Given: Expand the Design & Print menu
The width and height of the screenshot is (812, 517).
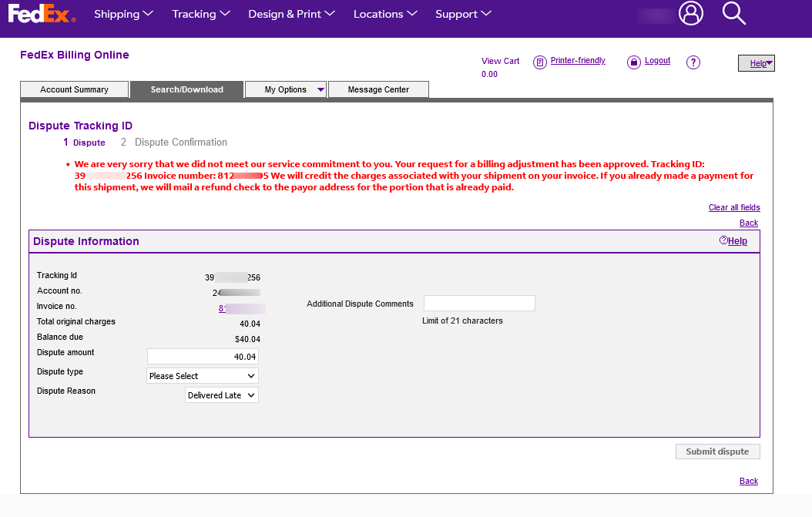Looking at the screenshot, I should tap(291, 14).
